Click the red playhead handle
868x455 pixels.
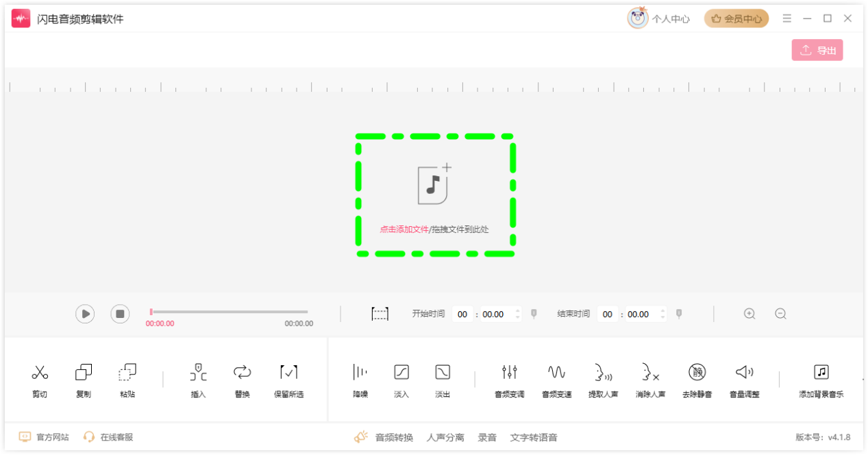click(x=151, y=312)
